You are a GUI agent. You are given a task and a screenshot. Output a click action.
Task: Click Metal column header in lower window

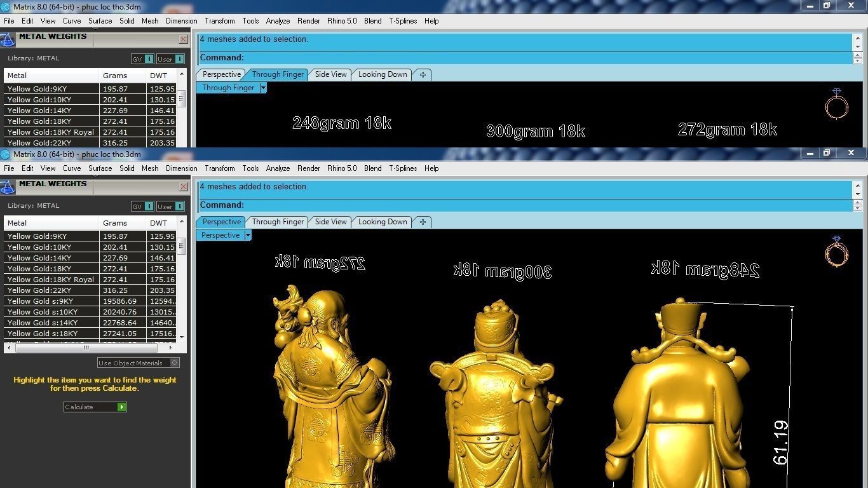tap(51, 223)
